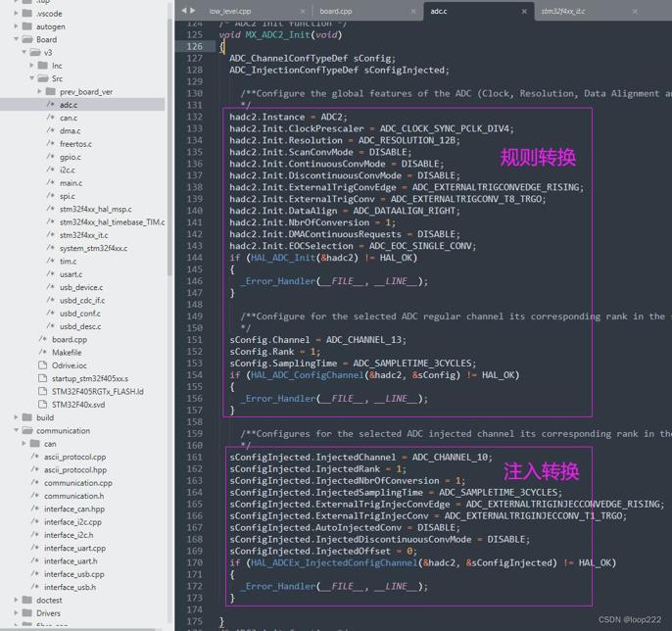Click the doctest folder icon
Image resolution: width=672 pixels, height=631 pixels.
27,600
